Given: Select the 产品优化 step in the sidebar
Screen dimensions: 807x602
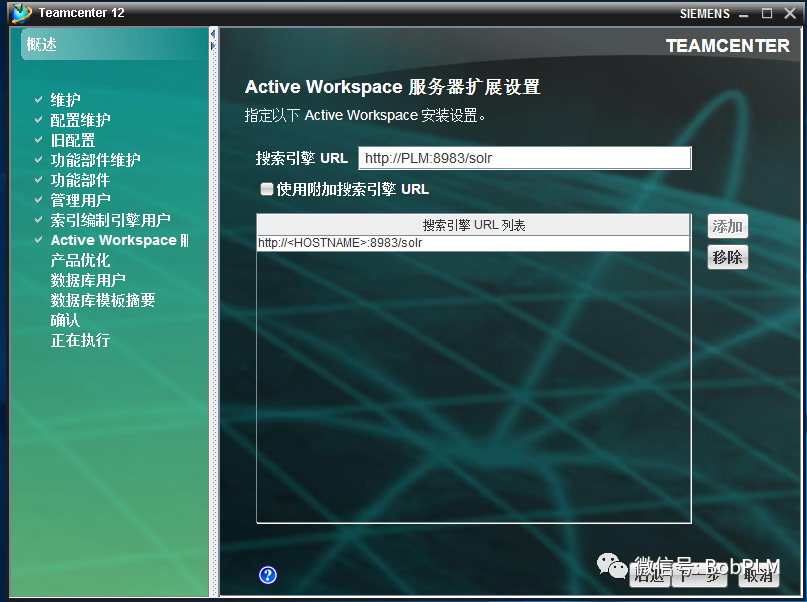Looking at the screenshot, I should [x=80, y=260].
